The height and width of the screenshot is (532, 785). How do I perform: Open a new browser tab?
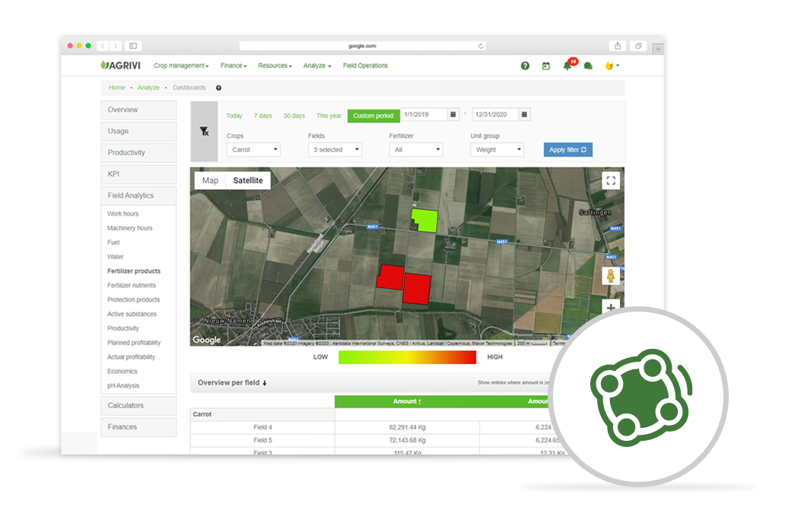point(658,49)
